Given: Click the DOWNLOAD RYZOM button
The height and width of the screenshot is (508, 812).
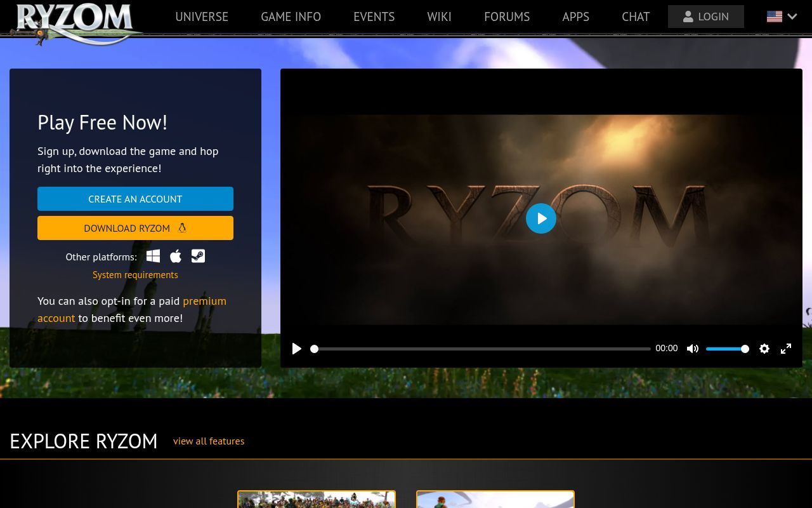Looking at the screenshot, I should tap(135, 228).
